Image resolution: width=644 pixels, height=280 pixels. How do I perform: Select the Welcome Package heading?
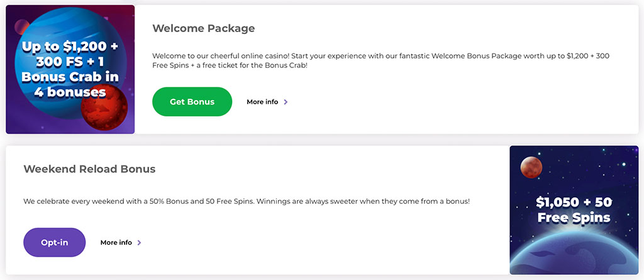[x=204, y=28]
